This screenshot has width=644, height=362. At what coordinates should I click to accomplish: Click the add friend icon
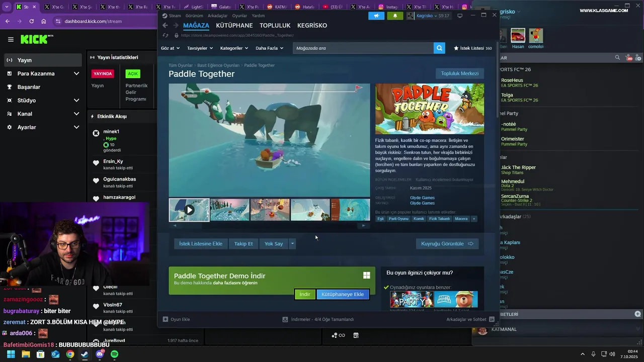(x=639, y=58)
